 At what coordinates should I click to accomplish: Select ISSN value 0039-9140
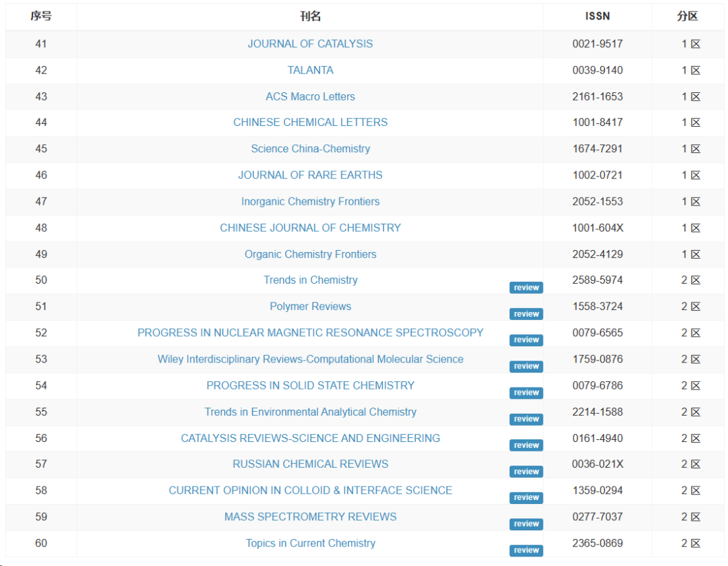coord(597,70)
